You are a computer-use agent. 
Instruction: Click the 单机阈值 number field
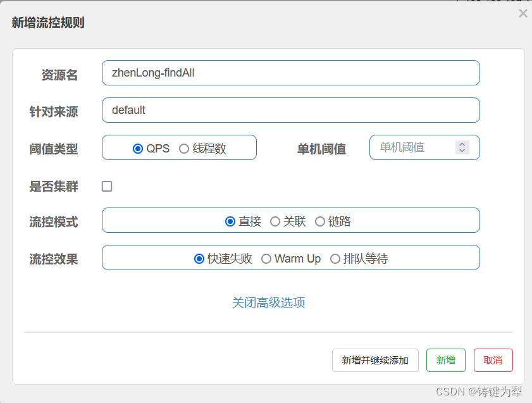(x=411, y=147)
